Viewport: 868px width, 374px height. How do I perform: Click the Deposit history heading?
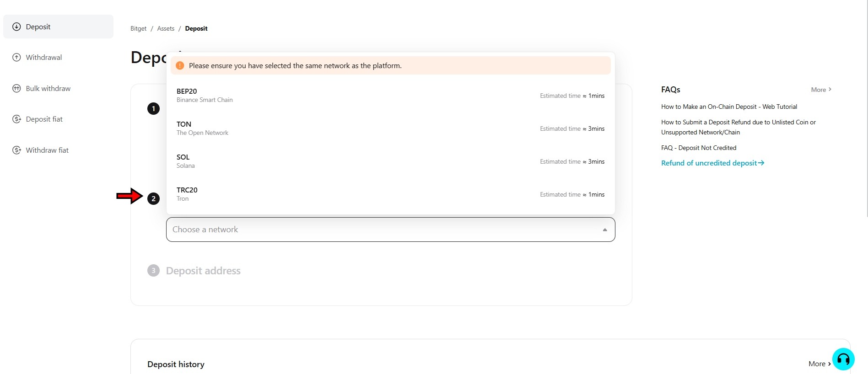tap(176, 364)
